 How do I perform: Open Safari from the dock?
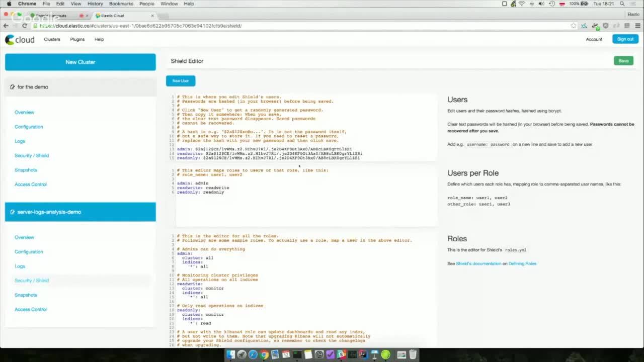coord(253,354)
